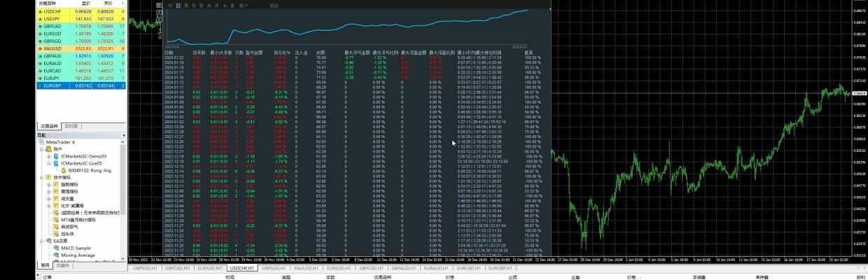
Task: Switch to 收藏夹 tab in Navigator
Action: point(63,266)
